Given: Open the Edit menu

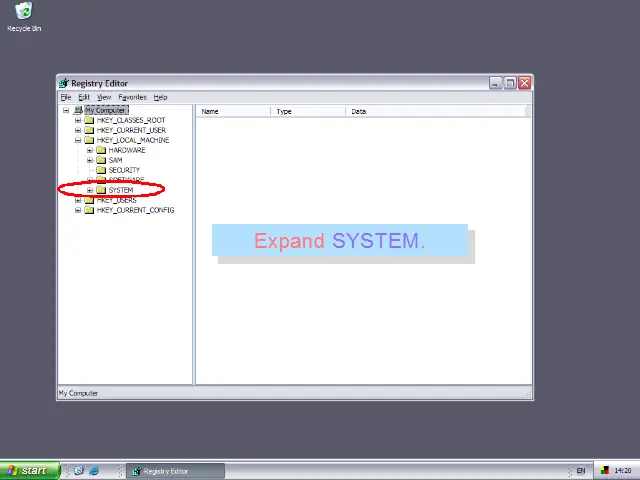Looking at the screenshot, I should (x=84, y=97).
